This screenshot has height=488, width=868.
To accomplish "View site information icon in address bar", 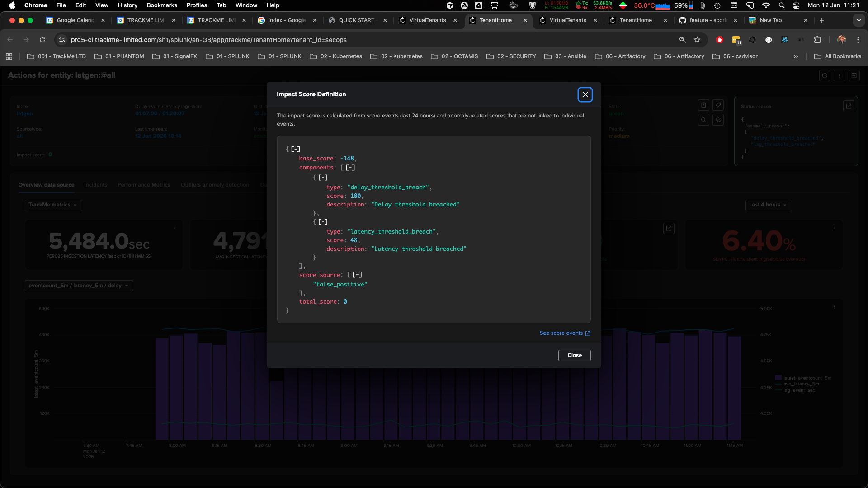I will point(62,40).
